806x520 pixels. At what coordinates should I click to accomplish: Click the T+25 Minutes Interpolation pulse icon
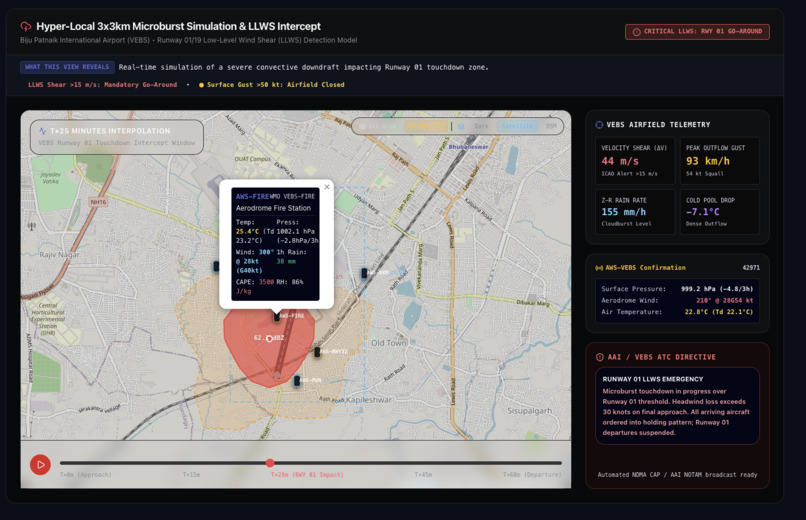[43, 131]
